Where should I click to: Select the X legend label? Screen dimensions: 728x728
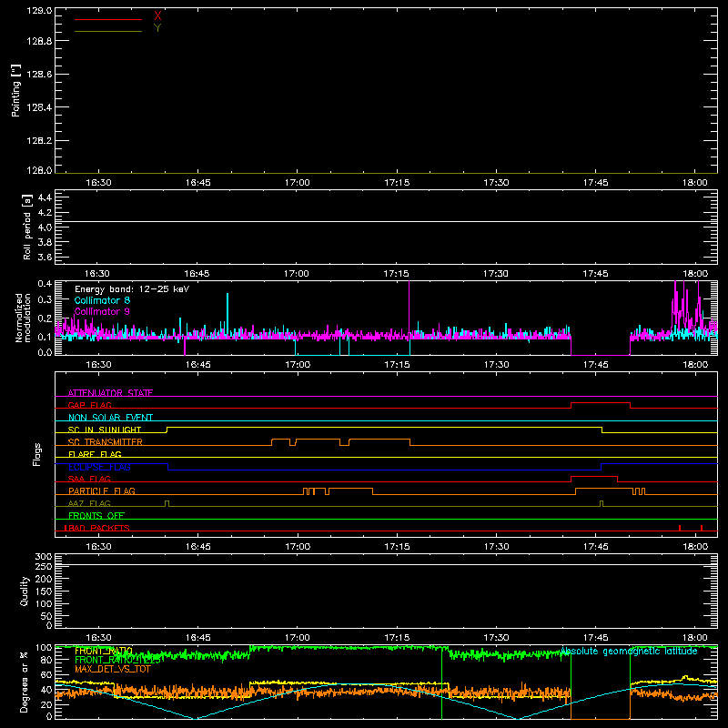coord(157,16)
